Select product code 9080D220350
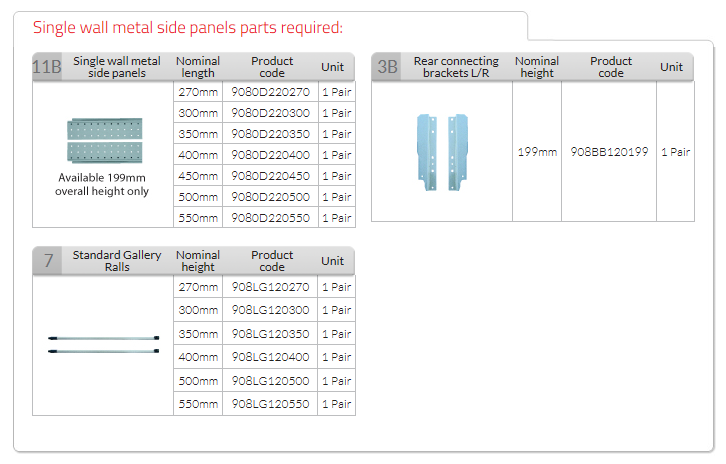726x464 pixels. [271, 134]
